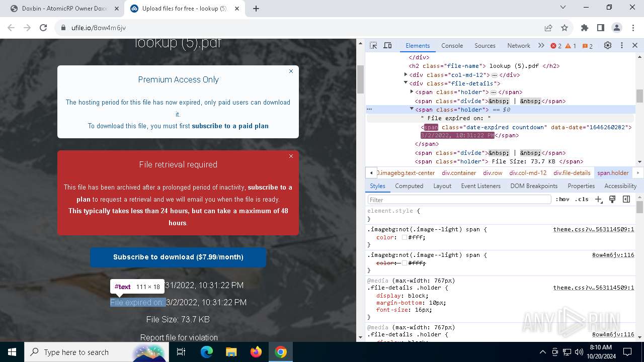Viewport: 644px width, 362px height.
Task: Open first theme.css source link
Action: tap(594, 229)
